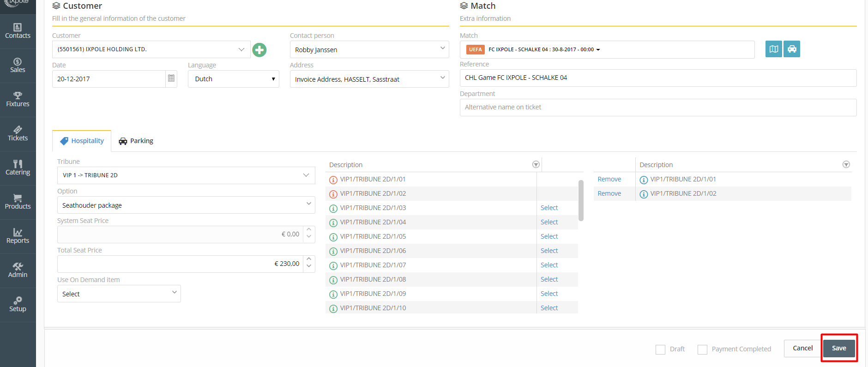This screenshot has height=367, width=868.
Task: Open the calendar date picker icon
Action: click(171, 78)
